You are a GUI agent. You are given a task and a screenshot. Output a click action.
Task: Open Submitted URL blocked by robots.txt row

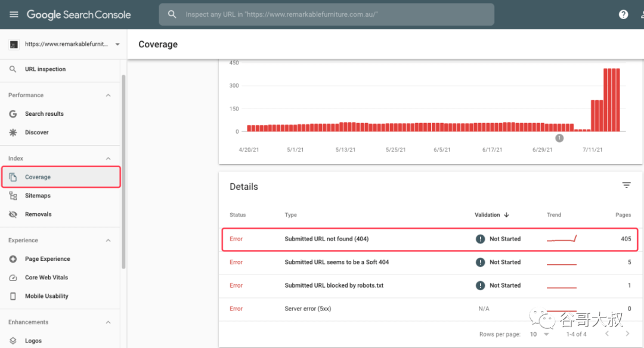pos(430,285)
